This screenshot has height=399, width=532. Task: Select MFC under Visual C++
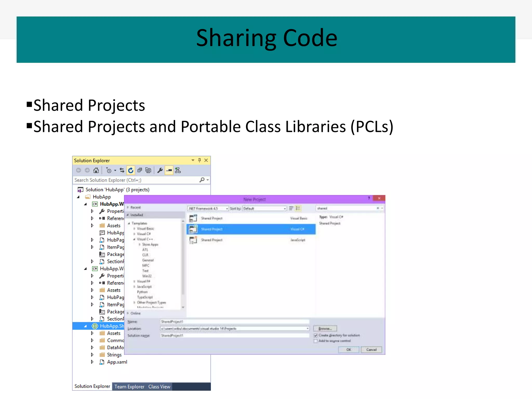(146, 265)
